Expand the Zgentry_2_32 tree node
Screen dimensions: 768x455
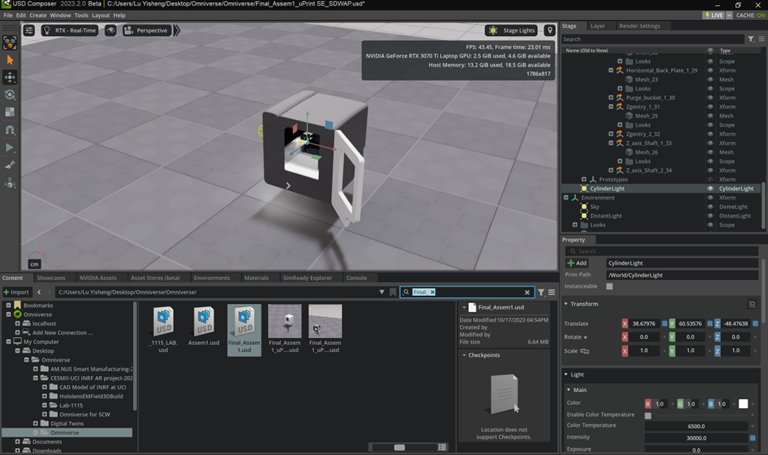point(611,134)
